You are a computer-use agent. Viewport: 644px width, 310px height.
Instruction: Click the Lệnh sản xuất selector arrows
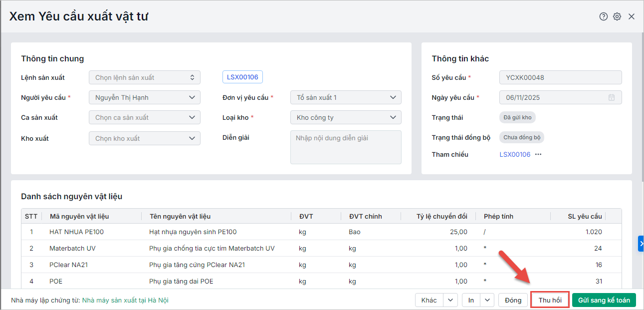(193, 77)
